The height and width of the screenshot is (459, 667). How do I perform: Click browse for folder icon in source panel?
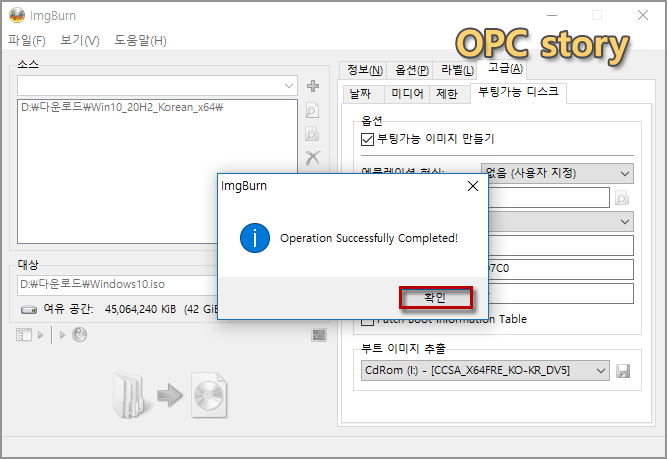[313, 135]
